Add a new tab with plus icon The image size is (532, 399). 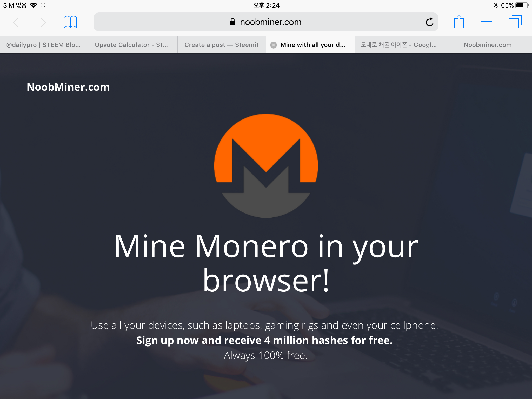487,22
